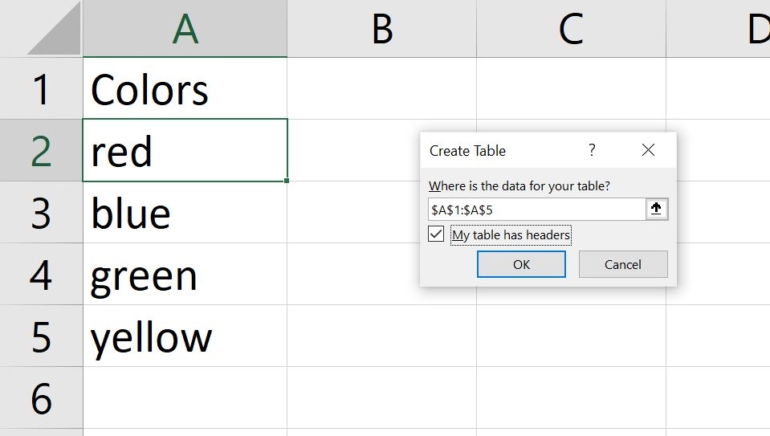Close the Create Table dialog
The image size is (770, 436).
pos(648,150)
